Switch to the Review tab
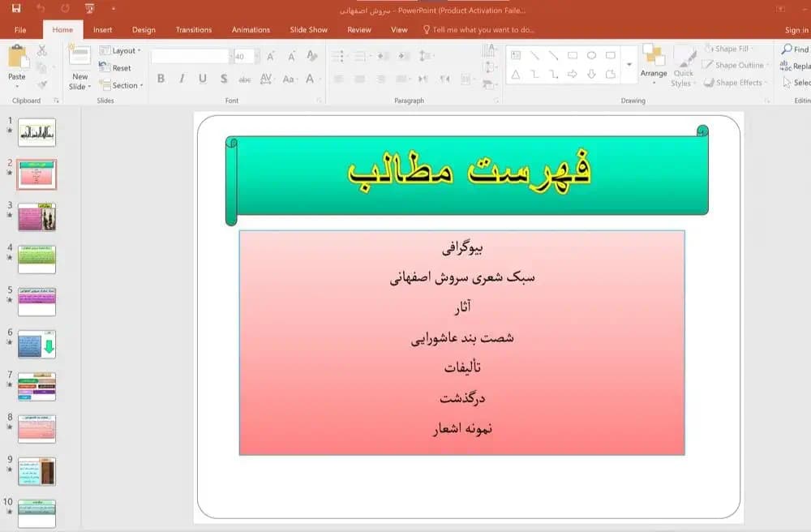The width and height of the screenshot is (811, 532). 359,30
